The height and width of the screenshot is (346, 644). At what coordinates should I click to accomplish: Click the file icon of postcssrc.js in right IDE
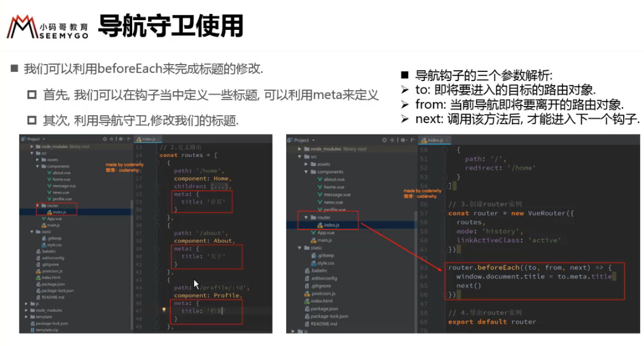(x=307, y=293)
